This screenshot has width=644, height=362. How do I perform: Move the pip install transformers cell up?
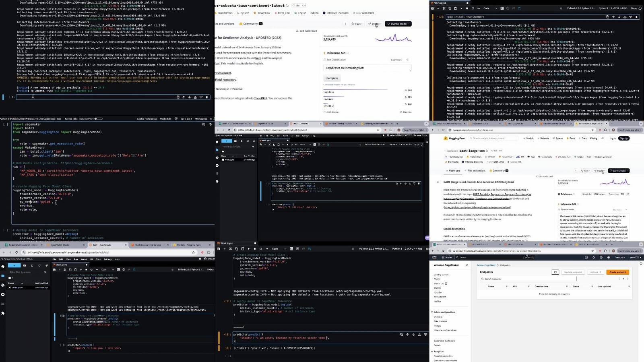pos(613,17)
